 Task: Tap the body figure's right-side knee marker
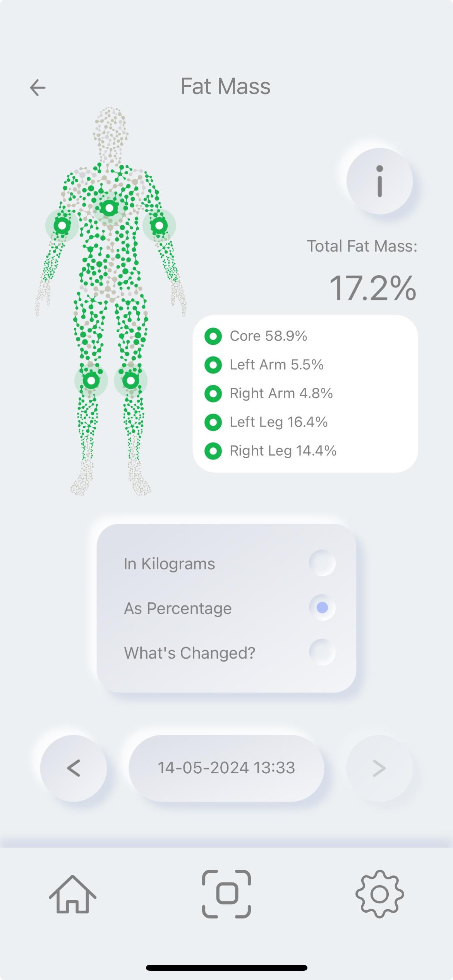coord(131,381)
